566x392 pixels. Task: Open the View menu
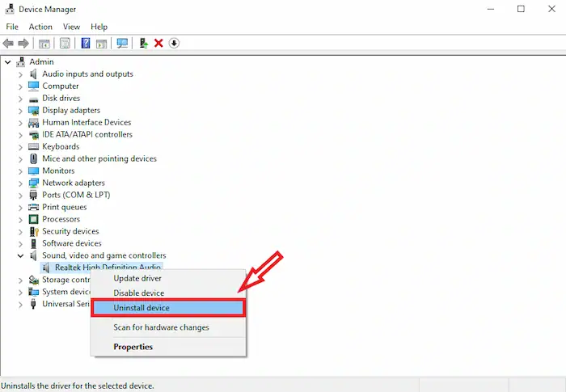coord(71,27)
